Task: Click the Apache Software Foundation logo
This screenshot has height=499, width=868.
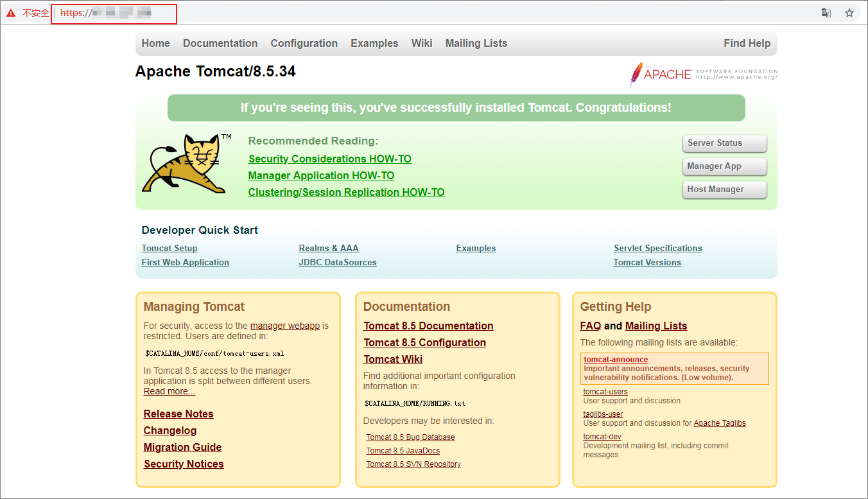Action: tap(703, 74)
